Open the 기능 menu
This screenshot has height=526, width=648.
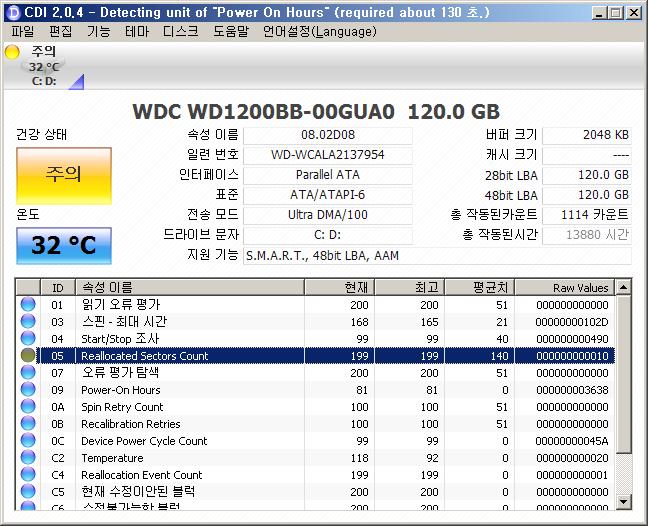coord(98,31)
